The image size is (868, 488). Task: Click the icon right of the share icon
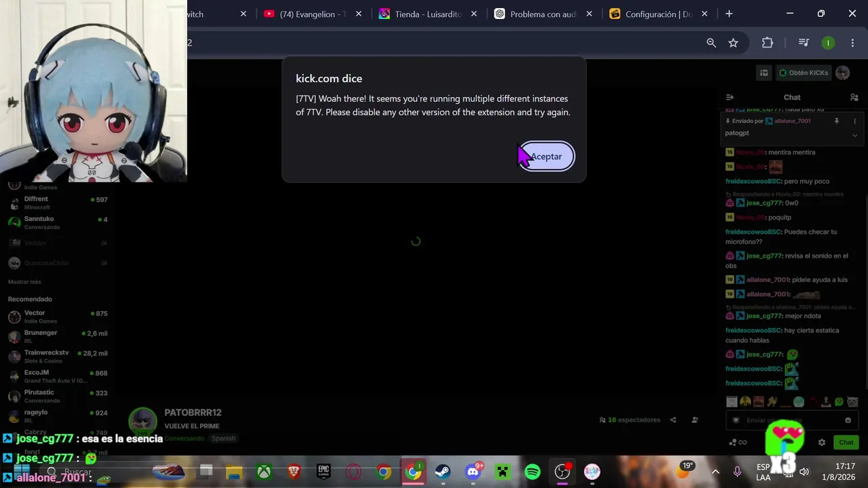click(694, 420)
